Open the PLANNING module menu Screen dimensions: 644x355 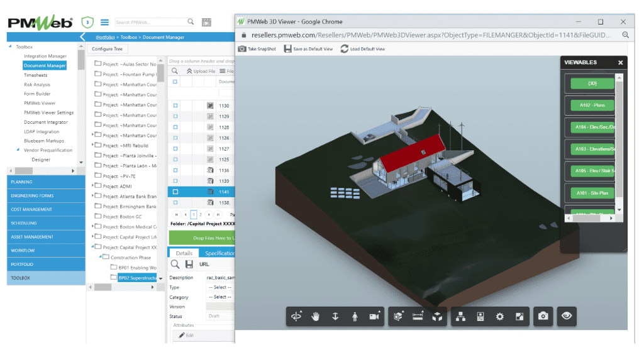[46, 182]
